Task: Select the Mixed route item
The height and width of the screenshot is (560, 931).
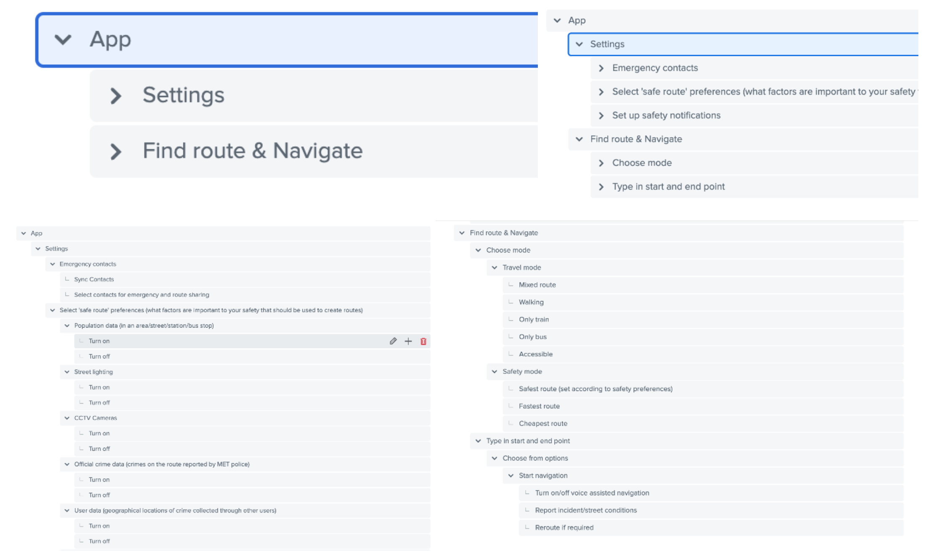Action: [537, 285]
